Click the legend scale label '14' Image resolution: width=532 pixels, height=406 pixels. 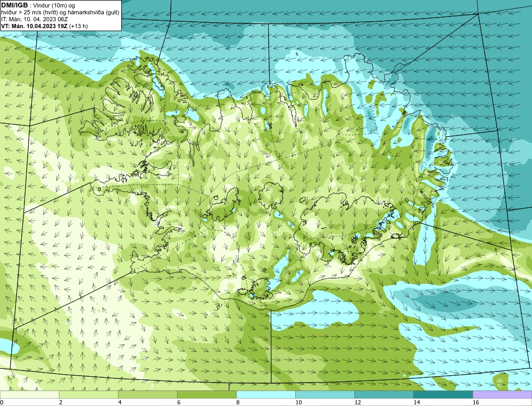point(417,402)
